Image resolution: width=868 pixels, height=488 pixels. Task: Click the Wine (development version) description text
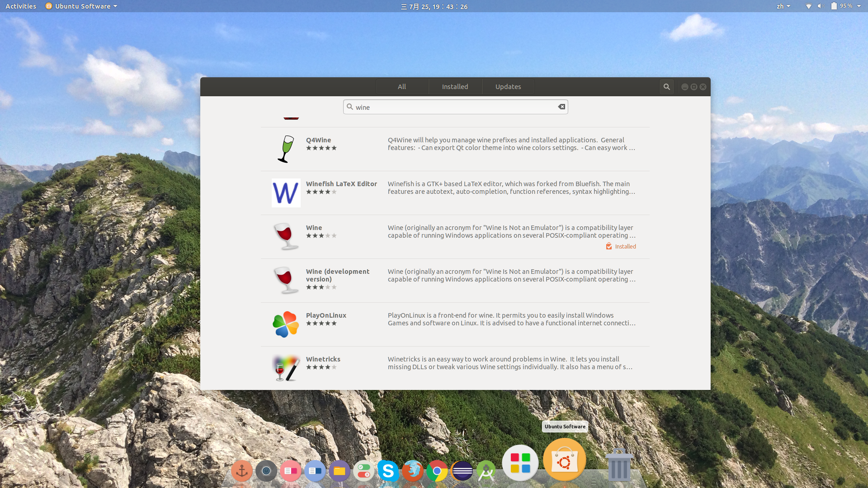click(x=511, y=276)
